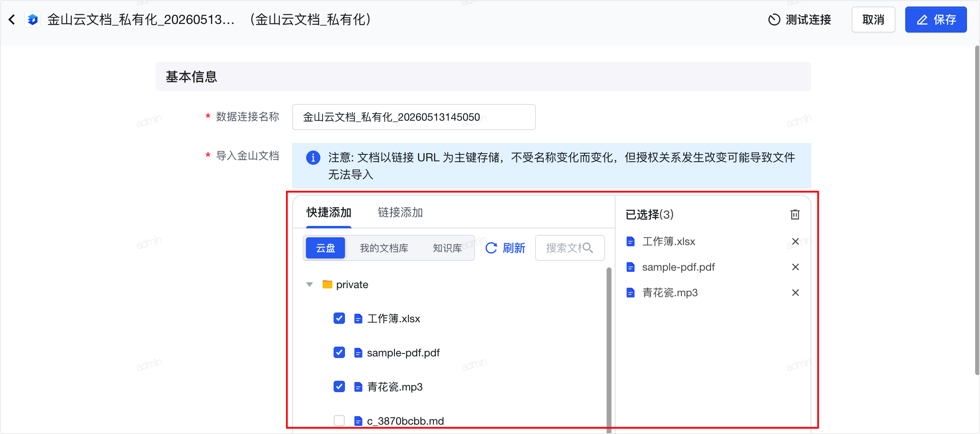Check the c_3870bcbb.md checkbox
980x434 pixels.
pyautogui.click(x=339, y=421)
